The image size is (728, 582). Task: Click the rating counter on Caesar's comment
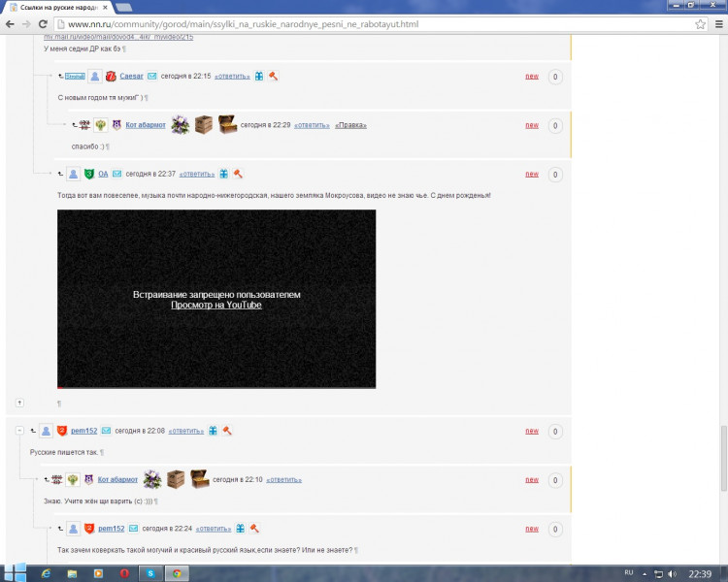coord(555,77)
